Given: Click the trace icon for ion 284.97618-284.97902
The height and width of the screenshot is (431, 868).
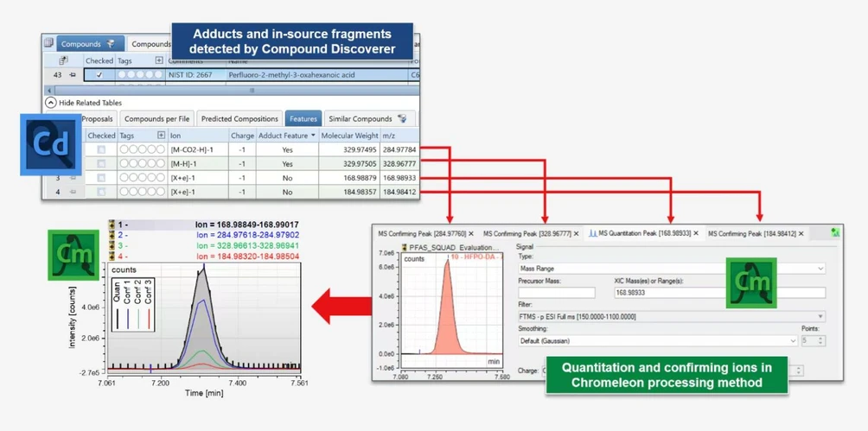Looking at the screenshot, I should (112, 235).
